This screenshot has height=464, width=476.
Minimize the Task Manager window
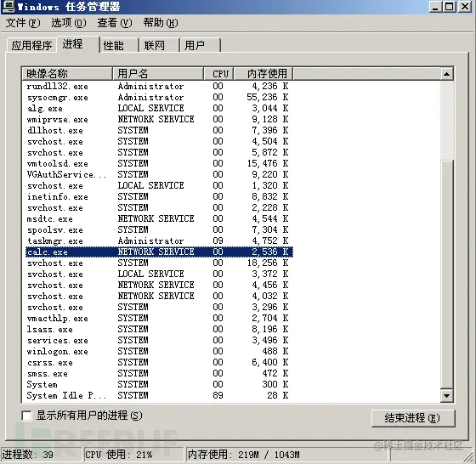[435, 7]
